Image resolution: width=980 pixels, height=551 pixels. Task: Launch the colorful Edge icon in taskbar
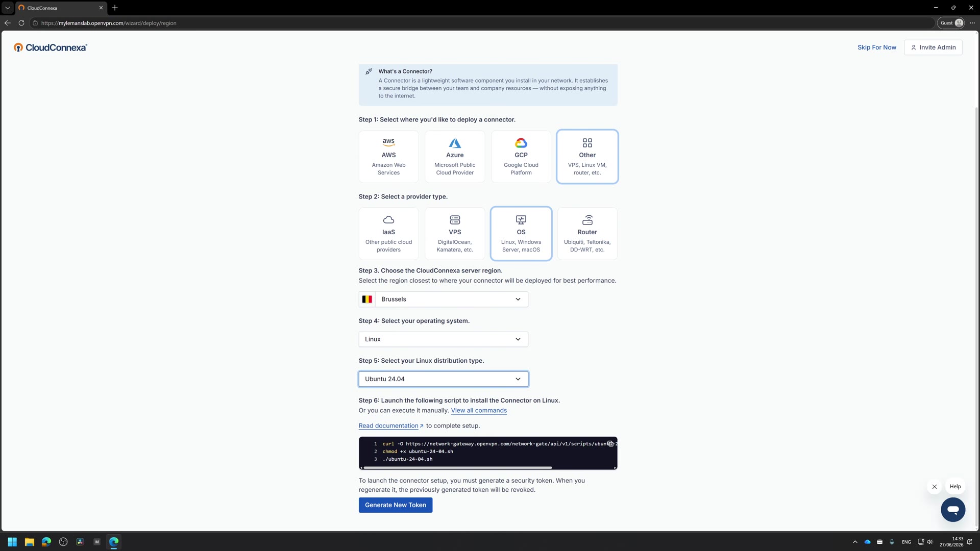[46, 542]
